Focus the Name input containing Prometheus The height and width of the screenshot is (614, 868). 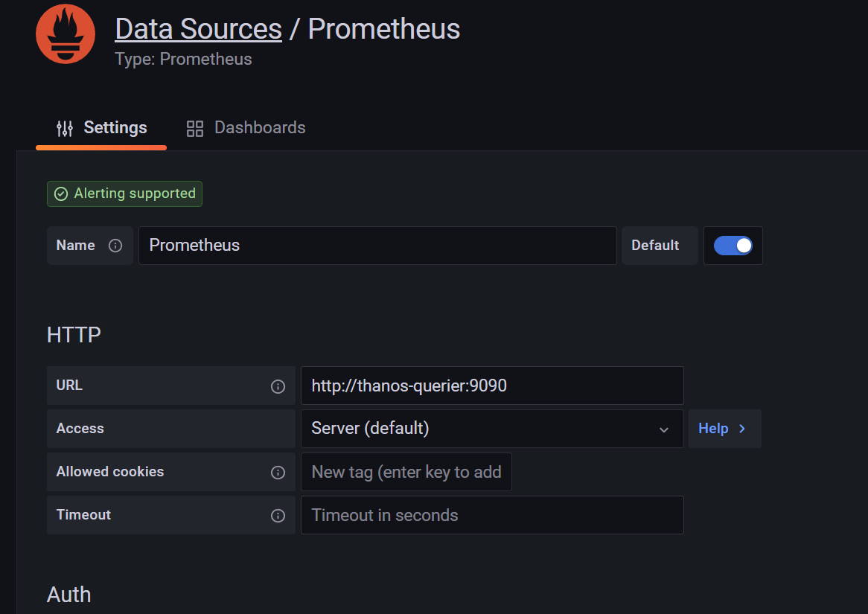pyautogui.click(x=377, y=246)
